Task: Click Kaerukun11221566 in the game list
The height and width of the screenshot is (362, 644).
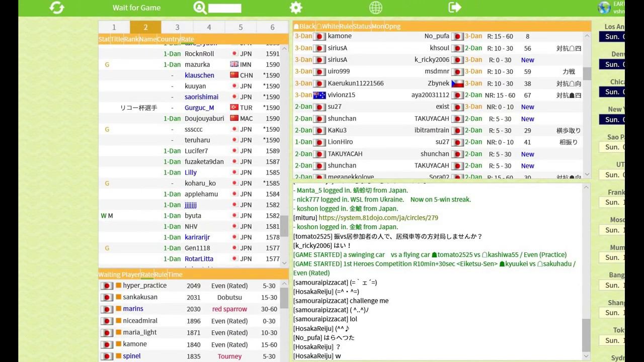Action: (356, 83)
